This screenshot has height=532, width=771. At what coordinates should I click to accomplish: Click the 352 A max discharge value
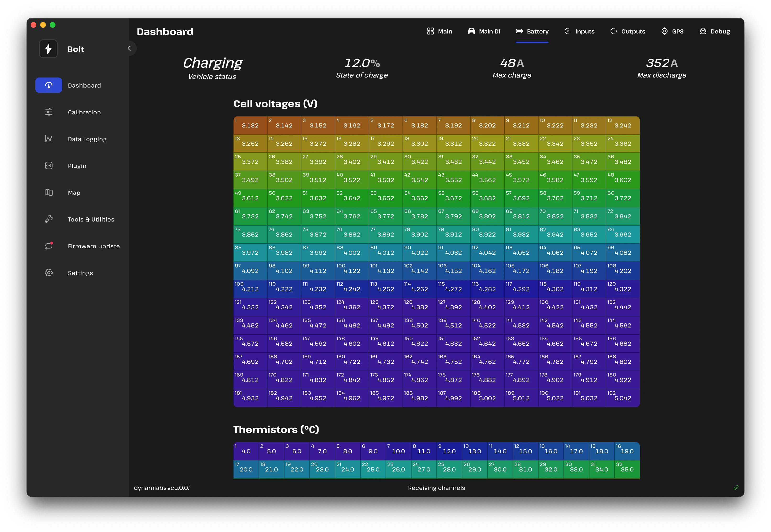(662, 63)
